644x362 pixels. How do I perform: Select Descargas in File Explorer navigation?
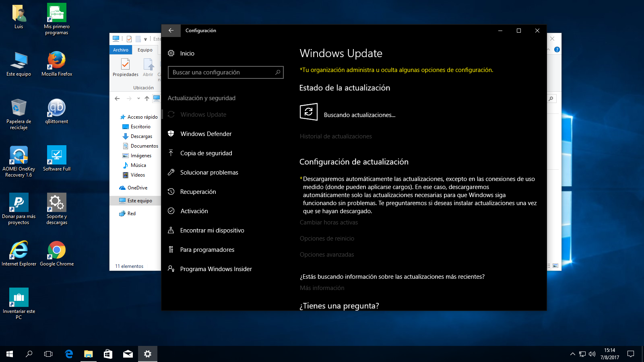tap(137, 136)
